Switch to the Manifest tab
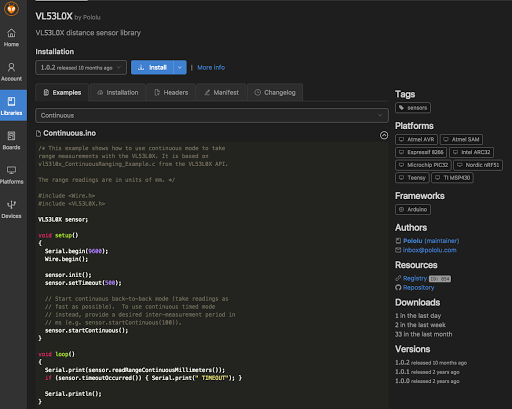 click(222, 92)
